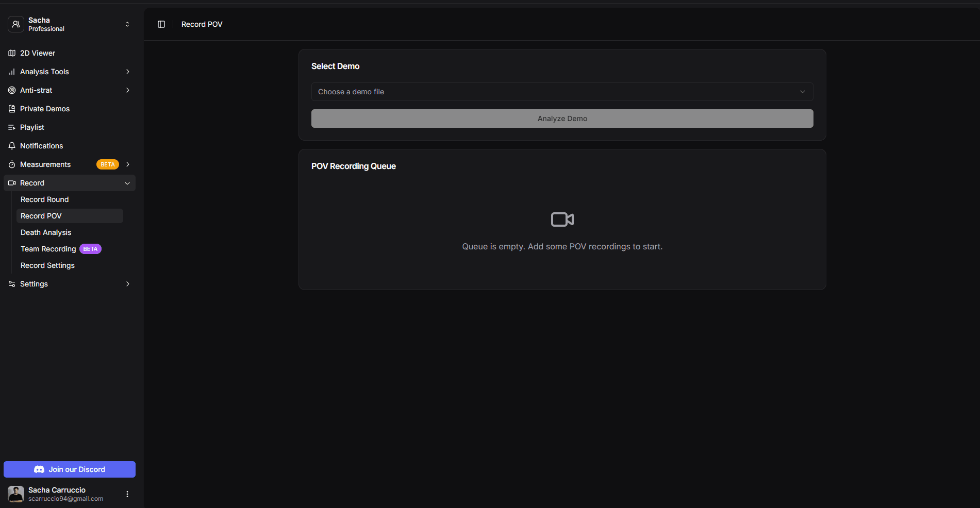The height and width of the screenshot is (508, 980).
Task: Collapse the Record section
Action: 127,183
